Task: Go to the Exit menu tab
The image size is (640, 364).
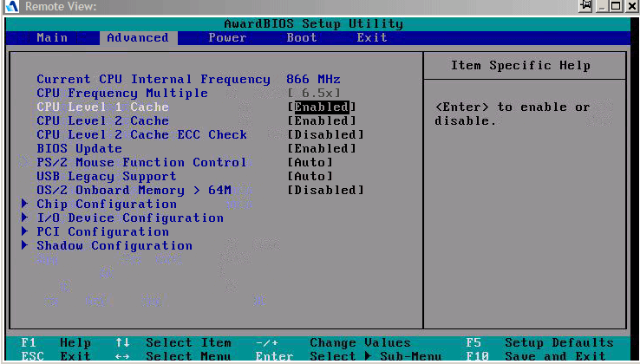Action: click(x=372, y=38)
